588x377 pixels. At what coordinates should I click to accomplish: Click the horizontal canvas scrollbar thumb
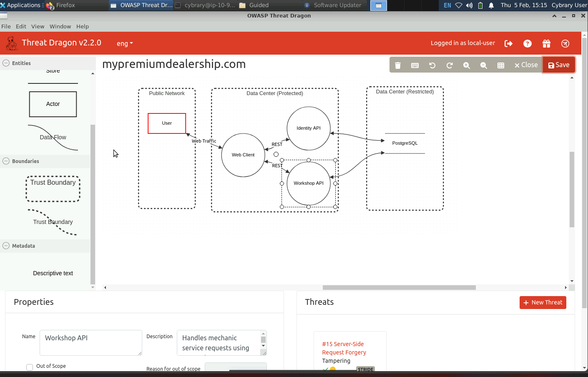[399, 287]
